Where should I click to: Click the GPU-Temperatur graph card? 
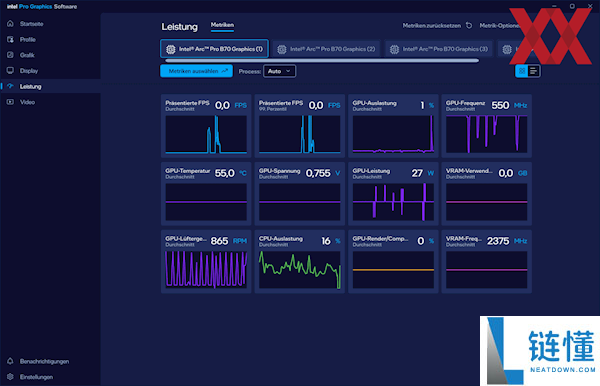206,194
